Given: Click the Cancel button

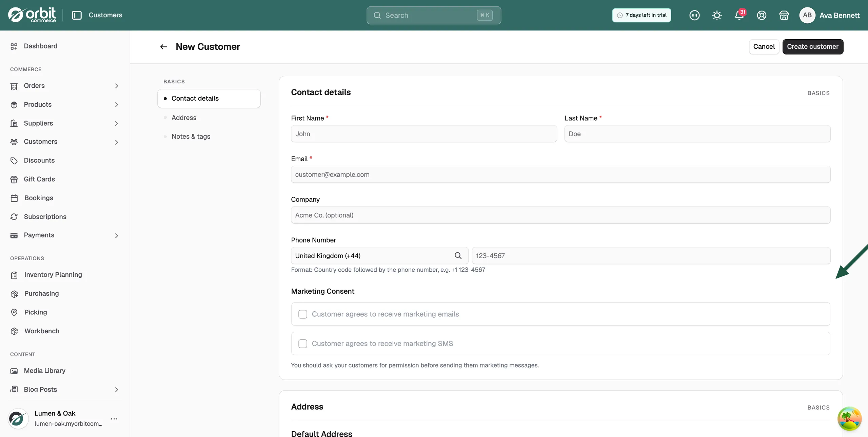Looking at the screenshot, I should 764,47.
